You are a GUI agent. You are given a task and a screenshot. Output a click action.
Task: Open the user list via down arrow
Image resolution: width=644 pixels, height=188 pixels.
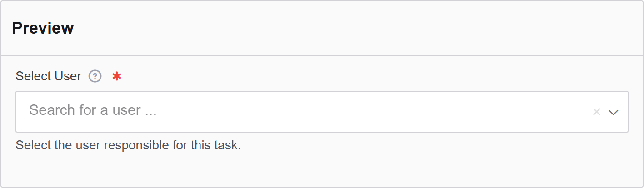[614, 112]
